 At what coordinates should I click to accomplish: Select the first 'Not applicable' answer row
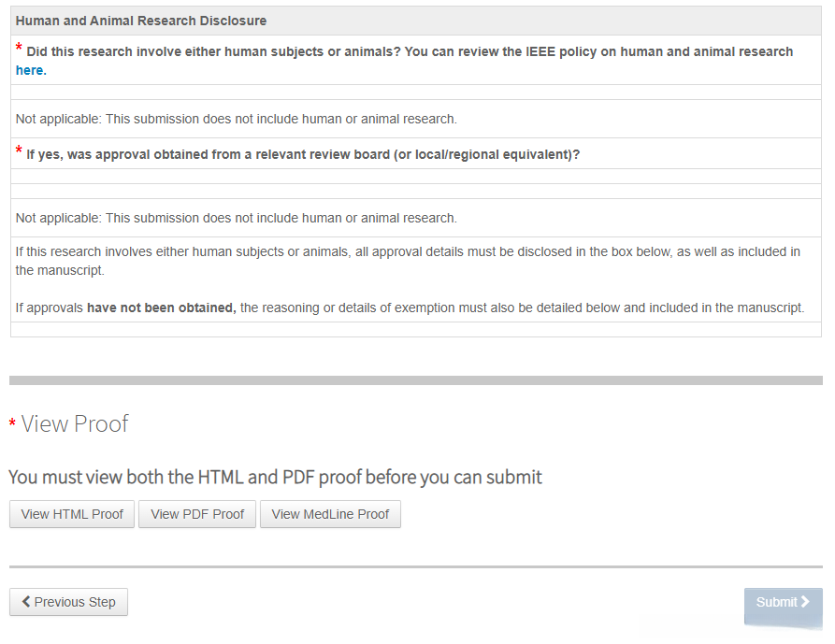tap(237, 119)
